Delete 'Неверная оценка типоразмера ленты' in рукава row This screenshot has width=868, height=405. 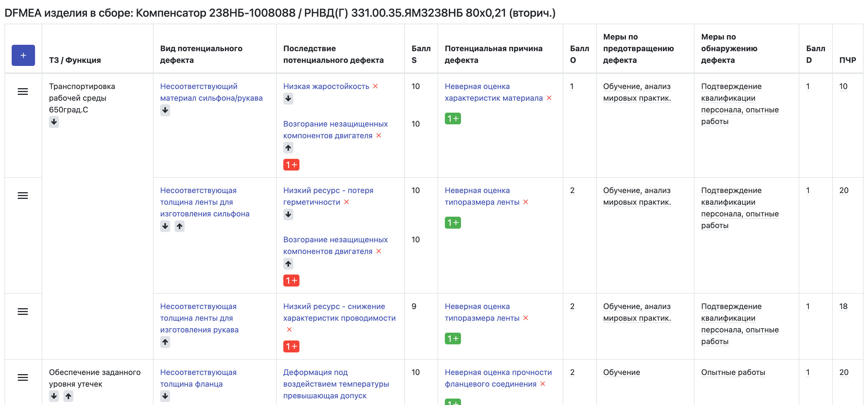(526, 318)
